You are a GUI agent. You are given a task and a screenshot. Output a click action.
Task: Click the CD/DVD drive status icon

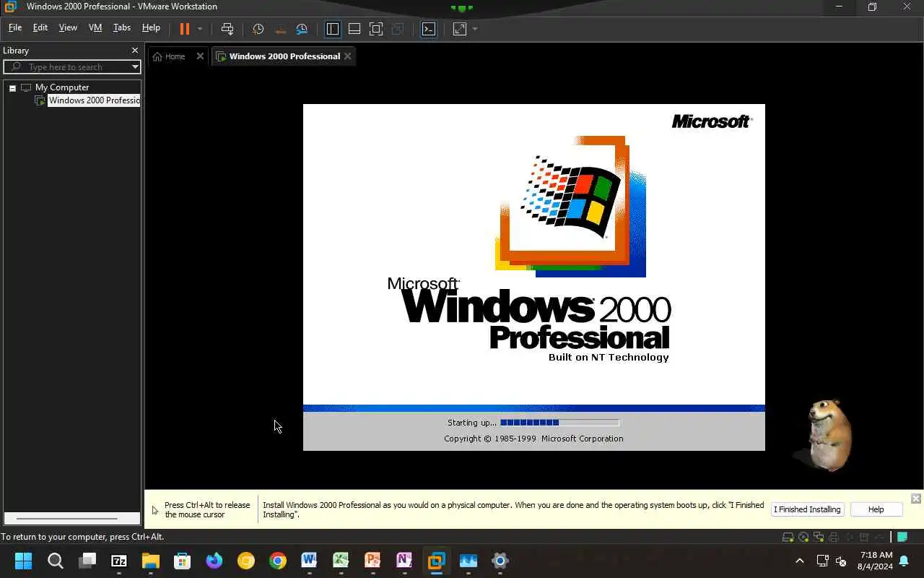803,537
